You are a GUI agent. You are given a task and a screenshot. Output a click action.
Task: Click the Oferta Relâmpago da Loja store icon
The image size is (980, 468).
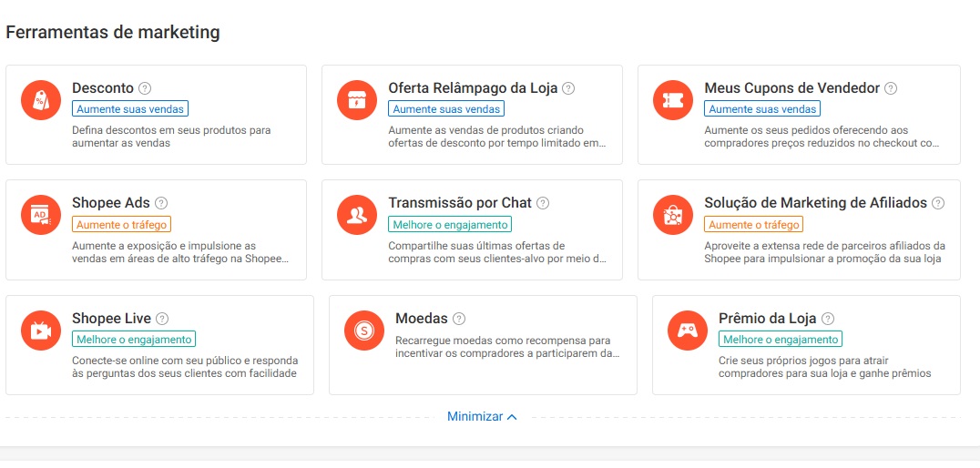tap(357, 100)
